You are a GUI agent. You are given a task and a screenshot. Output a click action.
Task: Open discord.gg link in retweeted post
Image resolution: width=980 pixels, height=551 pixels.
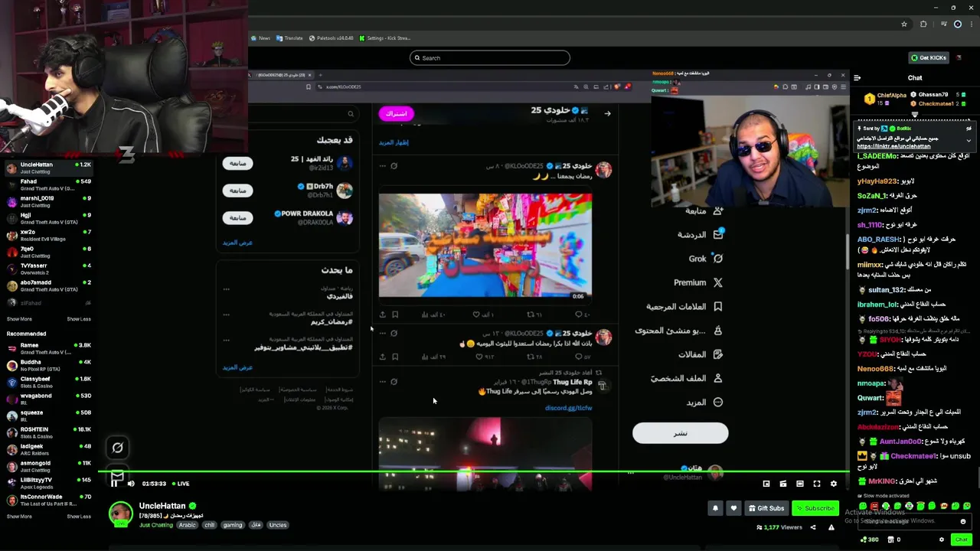pyautogui.click(x=568, y=408)
